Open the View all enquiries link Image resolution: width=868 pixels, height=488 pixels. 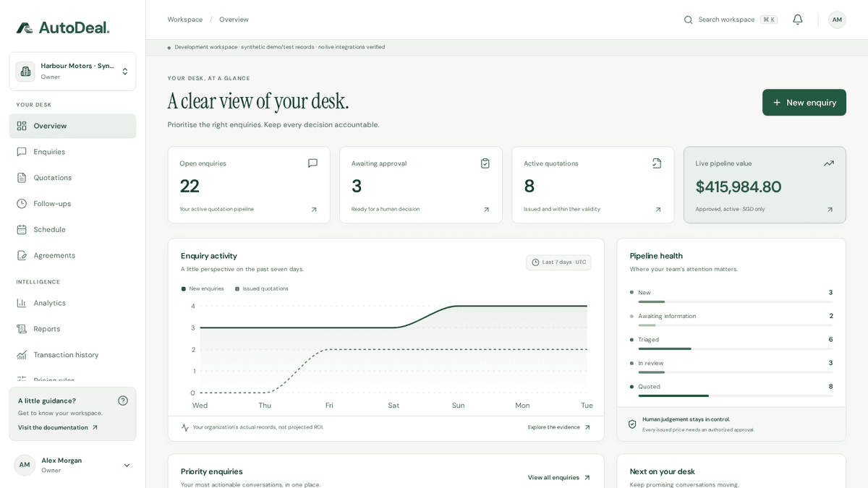(559, 478)
